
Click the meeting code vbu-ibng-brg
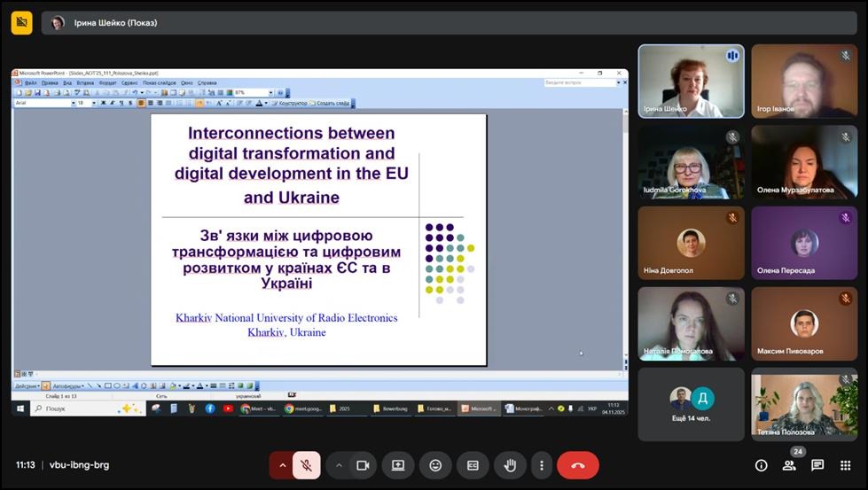click(x=79, y=465)
